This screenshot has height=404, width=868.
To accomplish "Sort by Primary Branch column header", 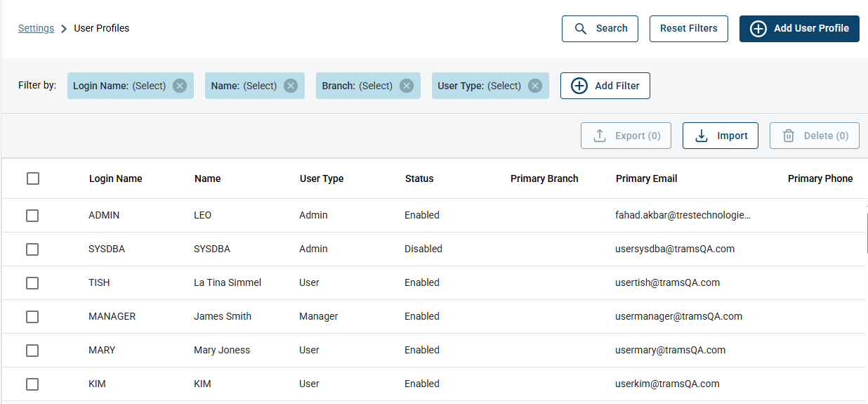I will [x=544, y=178].
